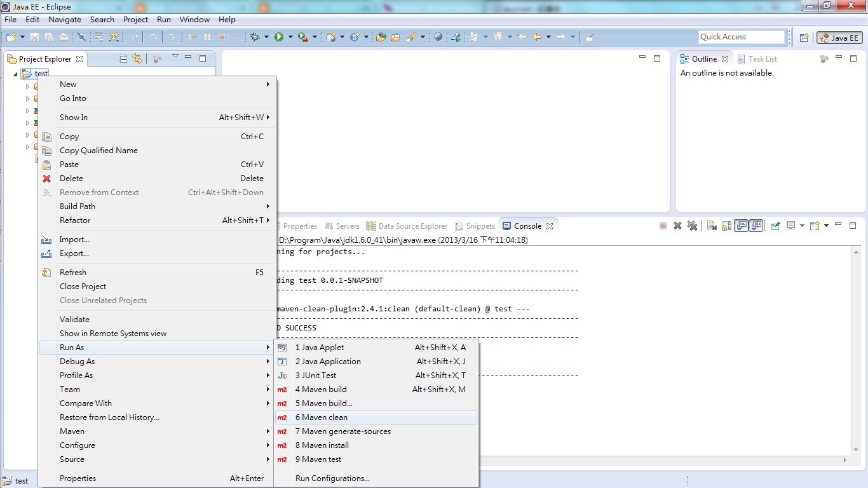
Task: Click Clear Console icon
Action: click(712, 226)
